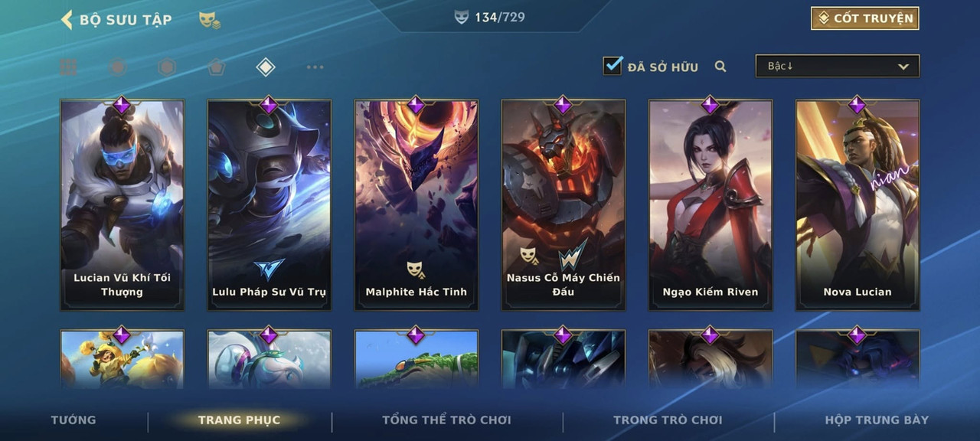Viewport: 980px width, 441px height.
Task: Select the pentagon rarity filter icon
Action: (216, 67)
